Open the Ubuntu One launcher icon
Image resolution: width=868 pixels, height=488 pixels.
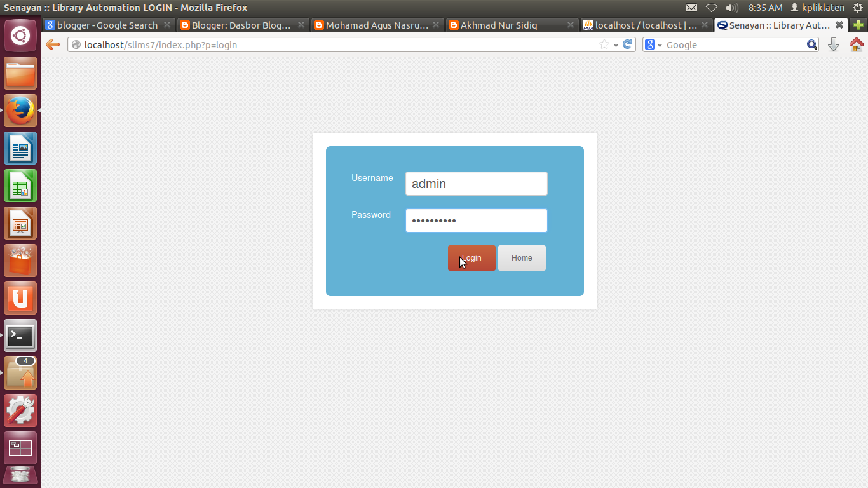[x=20, y=298]
